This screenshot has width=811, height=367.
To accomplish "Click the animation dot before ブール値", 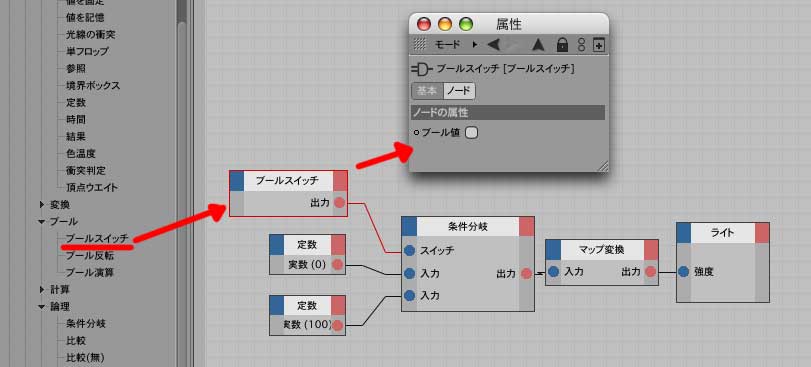I will click(417, 133).
